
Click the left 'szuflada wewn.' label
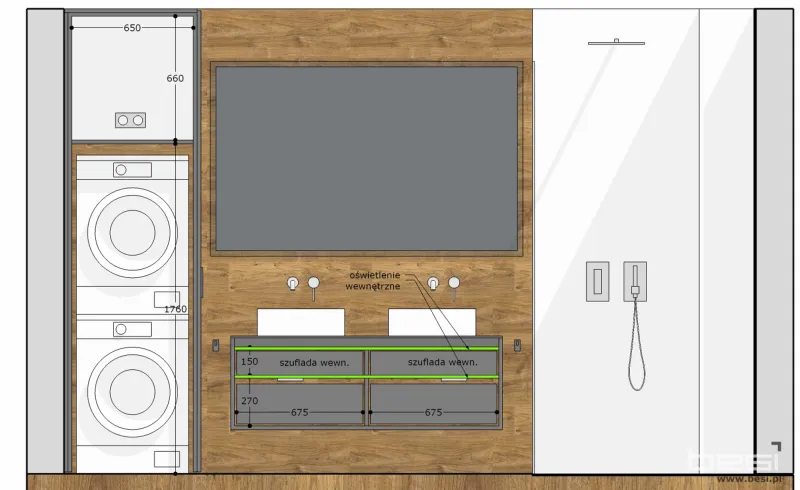click(314, 363)
